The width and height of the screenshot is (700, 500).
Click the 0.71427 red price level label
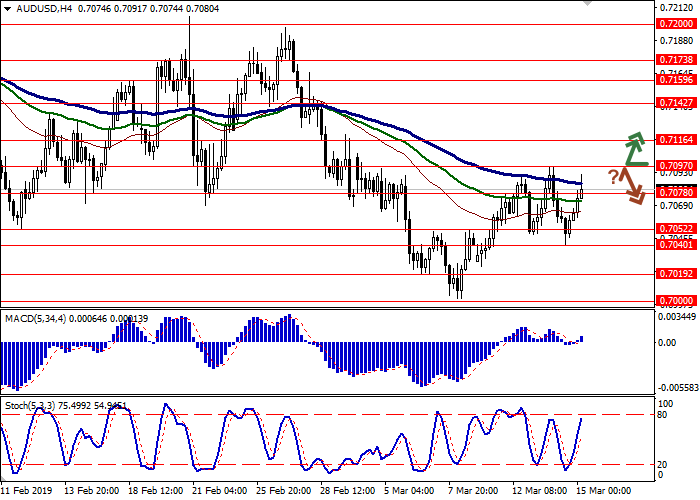[676, 102]
